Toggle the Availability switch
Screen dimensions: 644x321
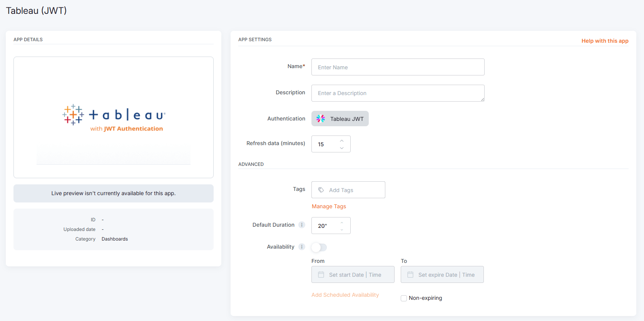tap(319, 247)
